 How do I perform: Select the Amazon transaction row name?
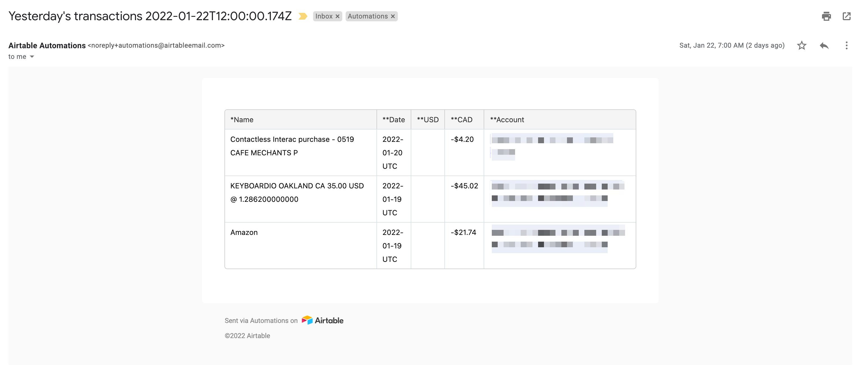click(x=244, y=232)
